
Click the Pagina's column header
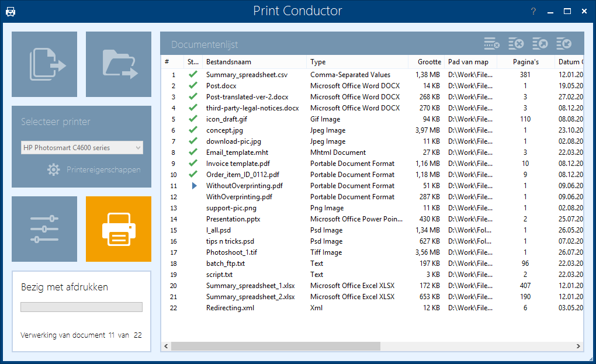click(525, 62)
